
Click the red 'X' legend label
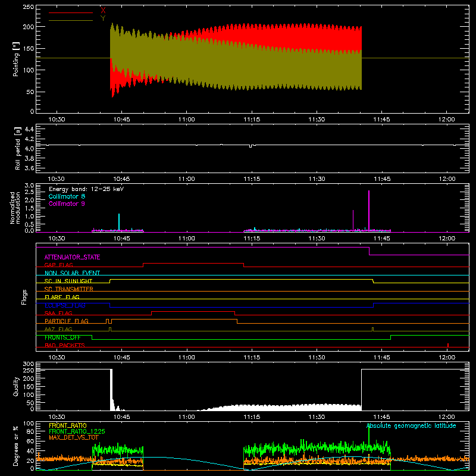[103, 11]
